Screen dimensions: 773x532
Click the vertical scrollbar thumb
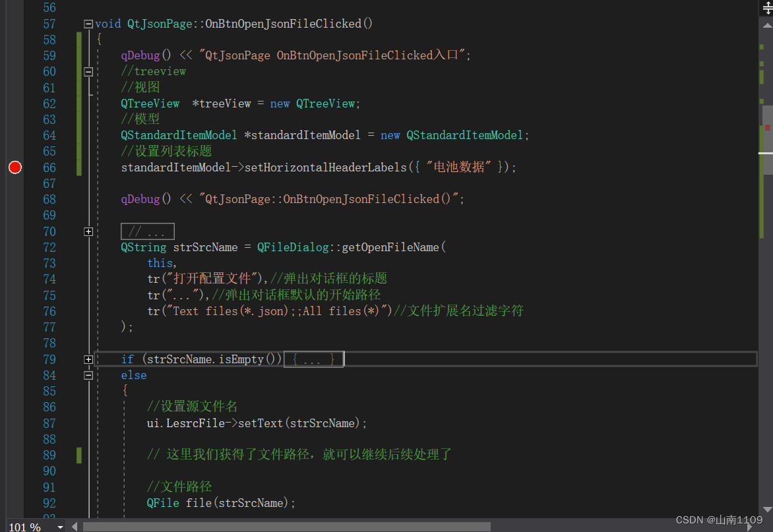click(x=768, y=140)
